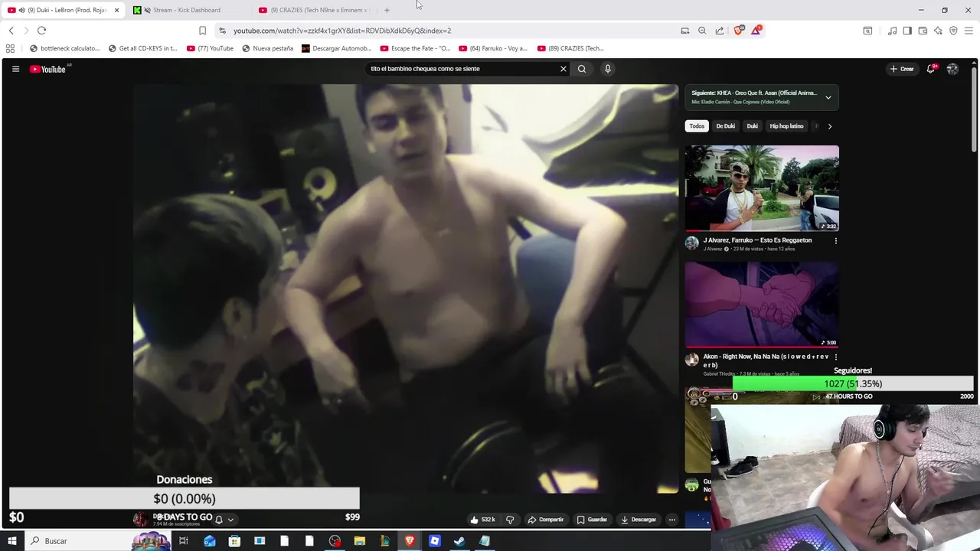980x551 pixels.
Task: Select the De Duki filter chip
Action: [725, 126]
